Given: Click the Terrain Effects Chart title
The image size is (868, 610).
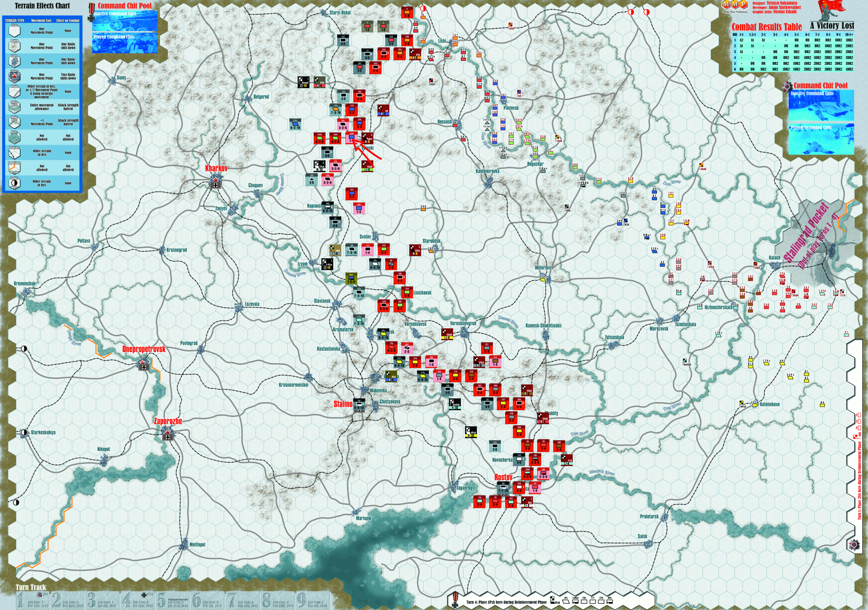Looking at the screenshot, I should click(x=42, y=6).
